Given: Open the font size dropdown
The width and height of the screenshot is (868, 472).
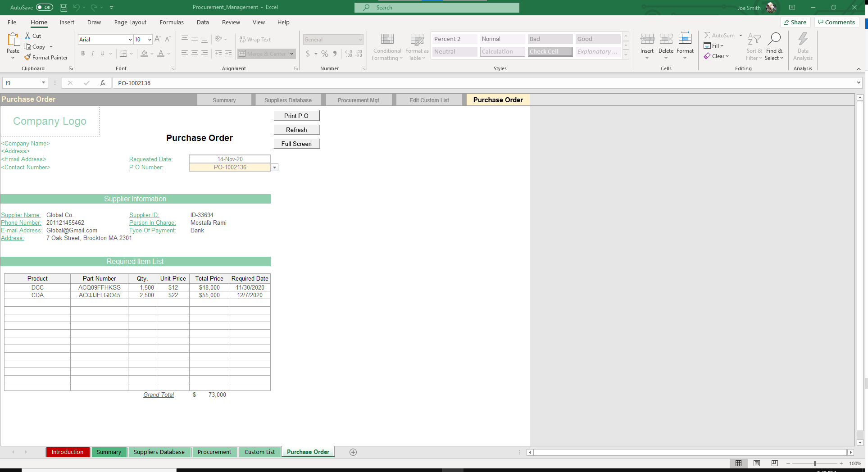Looking at the screenshot, I should point(150,40).
